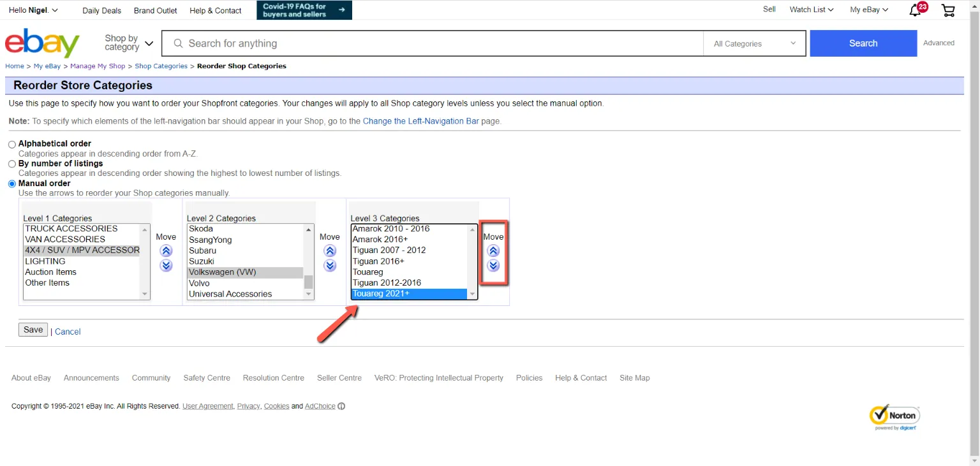This screenshot has width=980, height=466.
Task: Open Change the Left-Navigation Bar page link
Action: pos(420,121)
